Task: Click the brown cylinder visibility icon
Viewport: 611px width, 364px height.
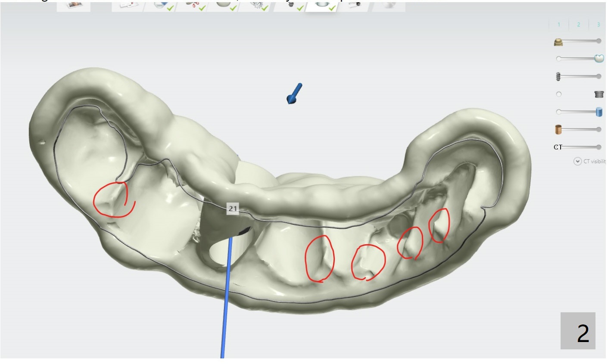Action: [558, 130]
